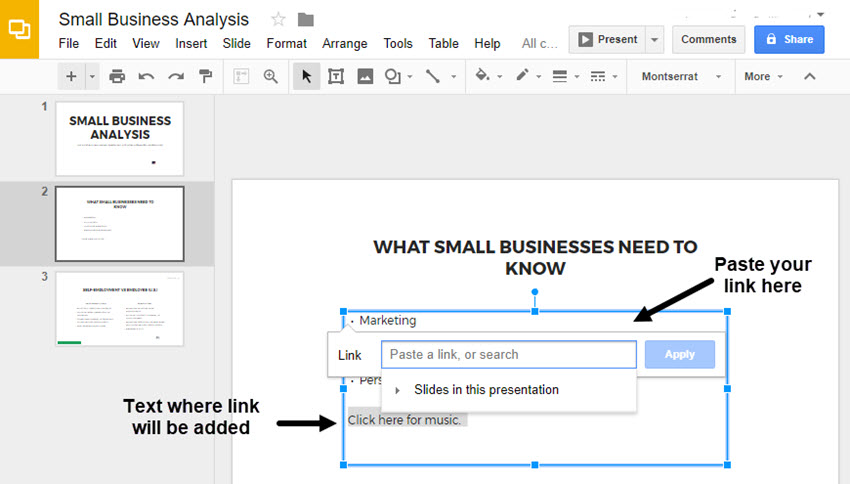The height and width of the screenshot is (484, 850).
Task: Select the paint format tool
Action: 205,76
